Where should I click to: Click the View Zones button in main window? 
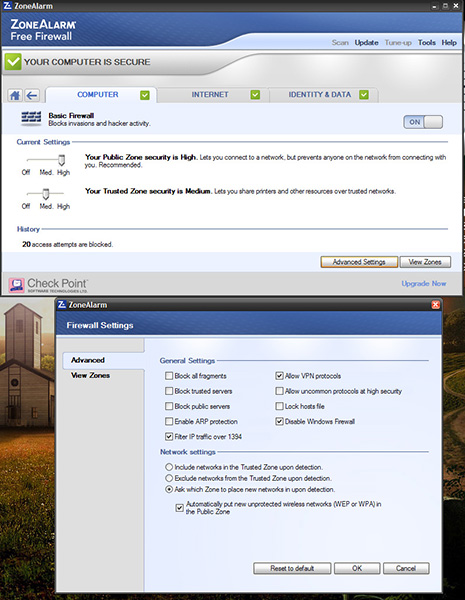(x=425, y=262)
